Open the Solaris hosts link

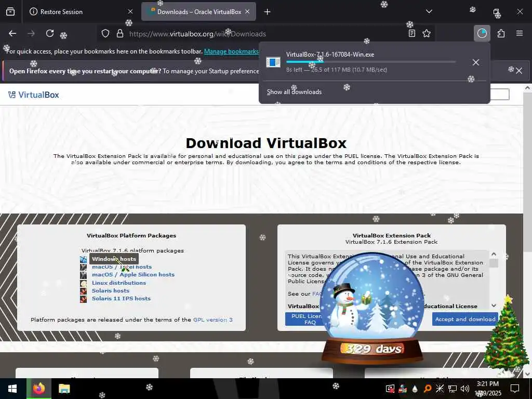[110, 291]
